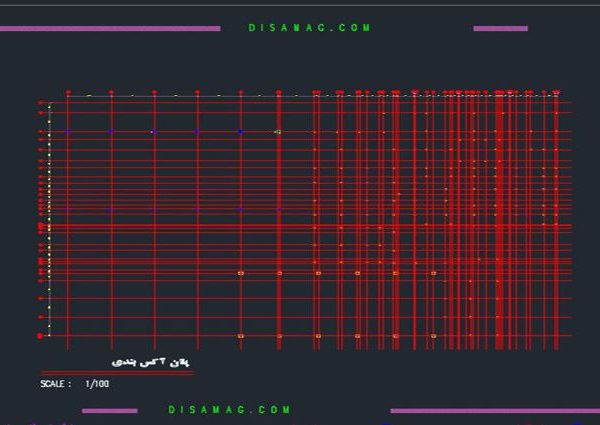Screen dimensions: 600x425
Task: Select the short purple bar at bottom-left
Action: coord(109,410)
